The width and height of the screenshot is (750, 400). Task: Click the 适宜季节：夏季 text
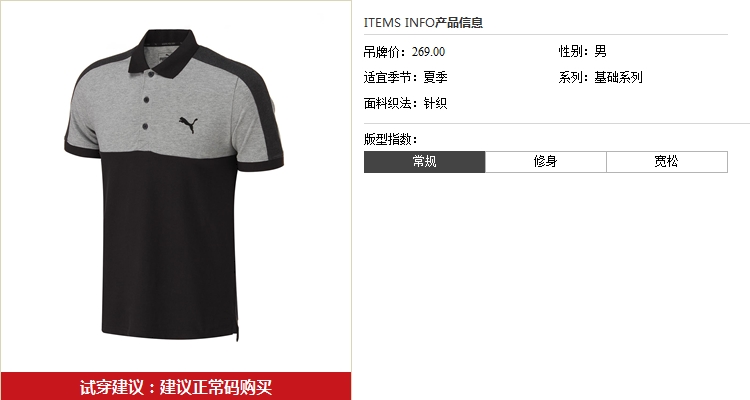(x=405, y=77)
